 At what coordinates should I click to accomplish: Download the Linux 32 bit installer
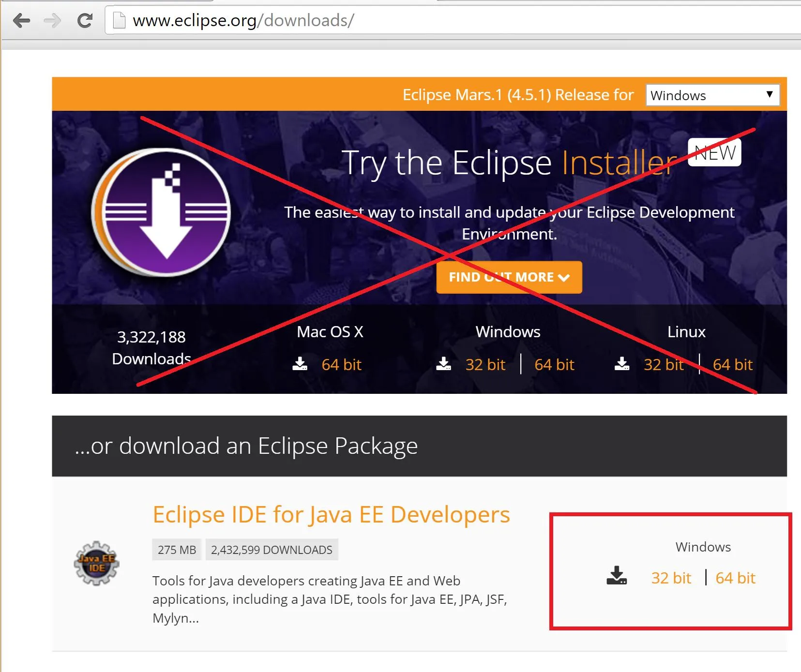664,364
